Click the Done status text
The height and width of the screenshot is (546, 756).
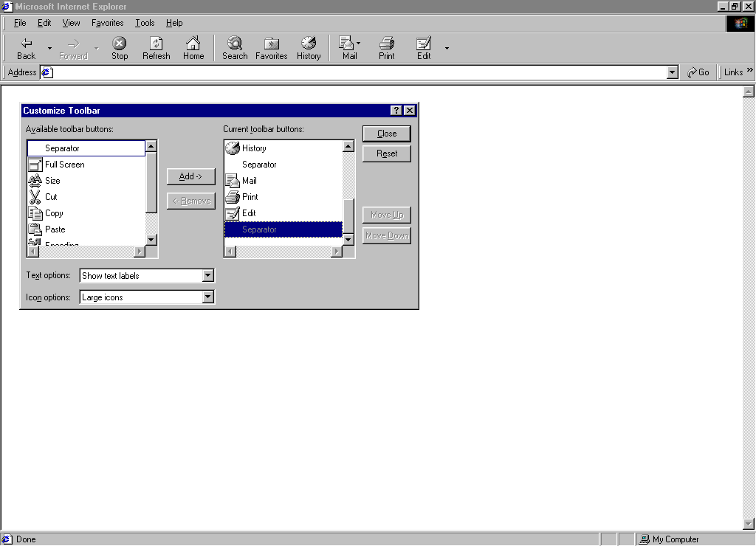pos(26,539)
